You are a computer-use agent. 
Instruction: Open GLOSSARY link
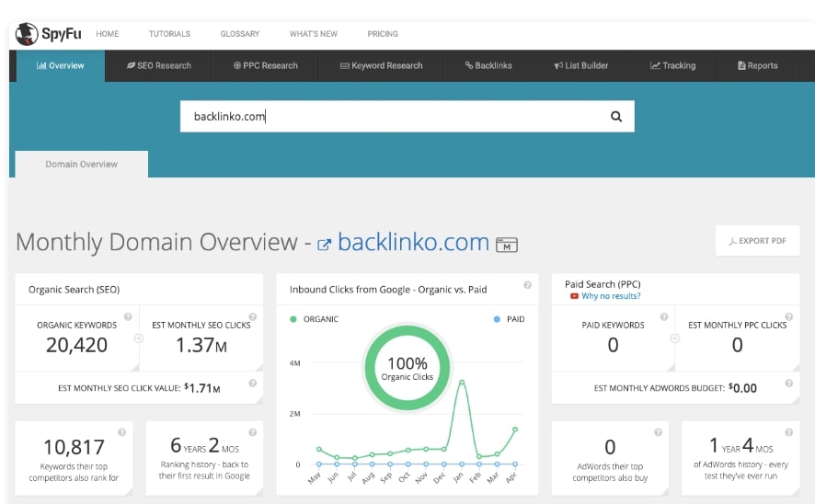239,34
